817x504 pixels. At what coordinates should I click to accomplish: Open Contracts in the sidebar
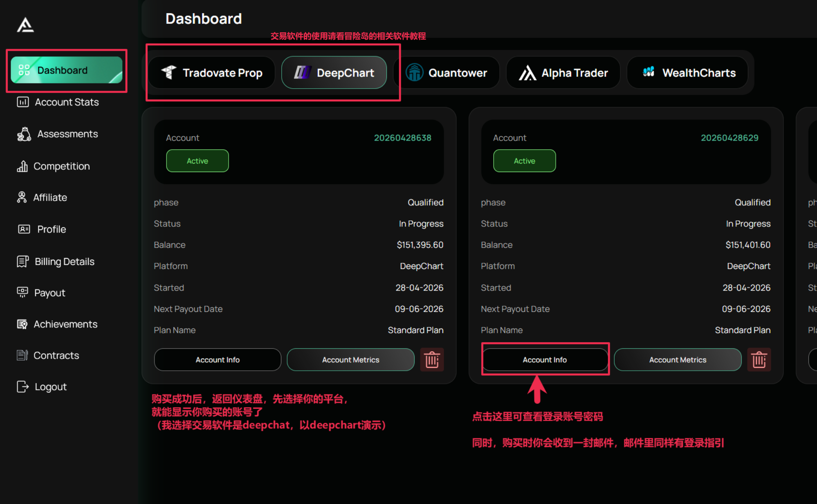coord(48,356)
